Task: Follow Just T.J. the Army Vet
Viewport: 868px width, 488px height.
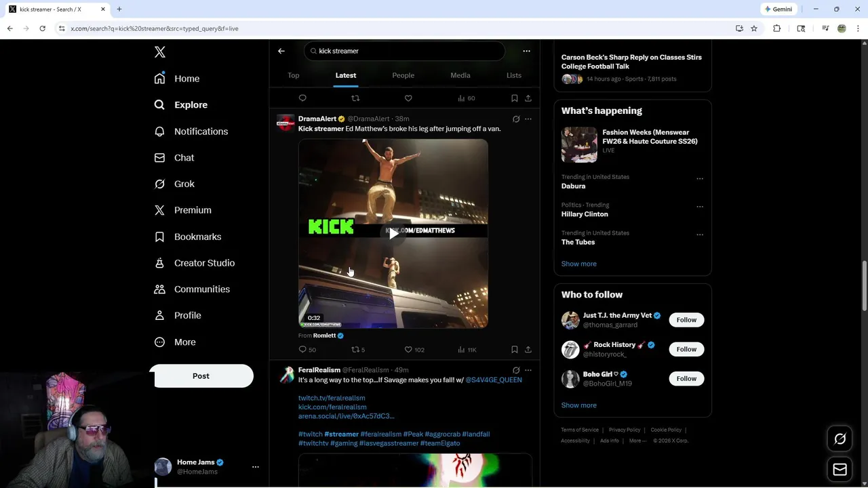Action: 686,320
